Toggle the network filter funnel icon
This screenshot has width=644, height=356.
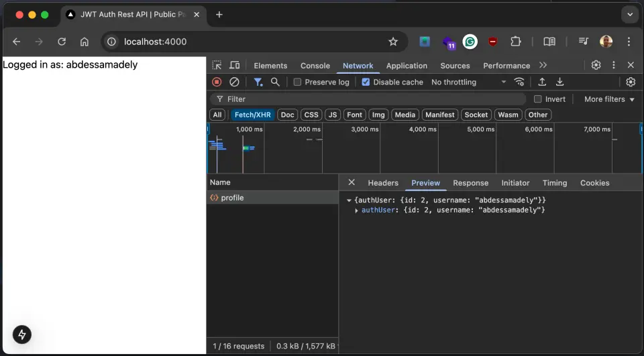[258, 82]
